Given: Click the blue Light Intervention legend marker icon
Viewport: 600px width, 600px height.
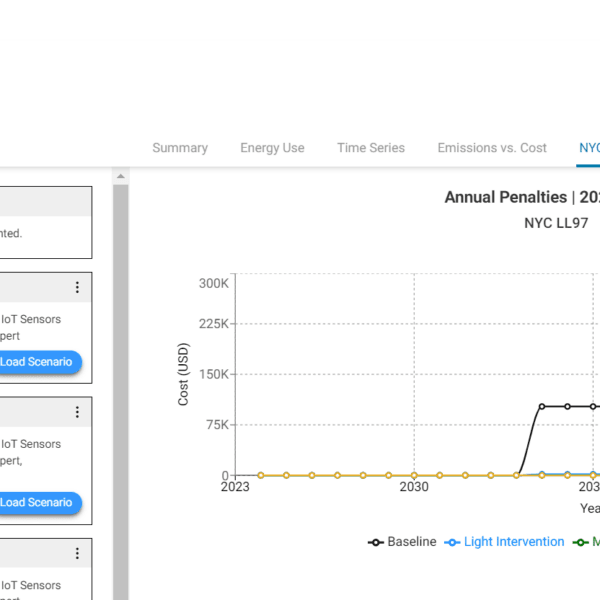Looking at the screenshot, I should [x=453, y=542].
